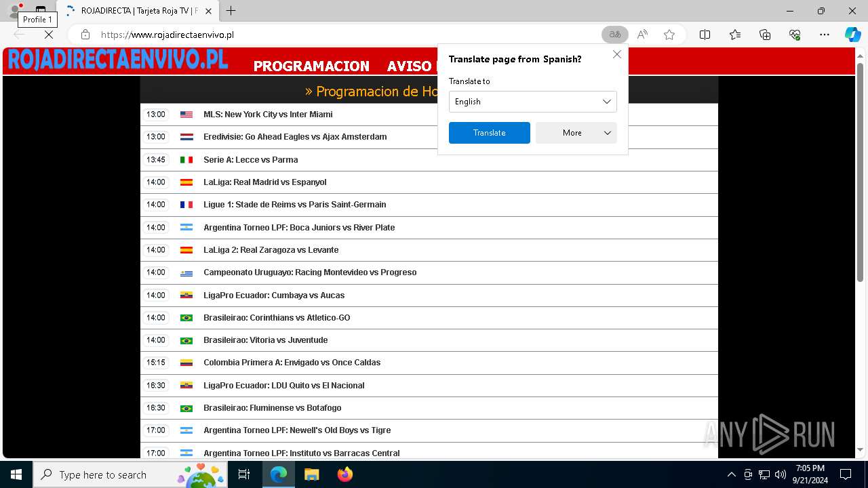Click the taskbar search box
The height and width of the screenshot is (488, 868).
130,474
